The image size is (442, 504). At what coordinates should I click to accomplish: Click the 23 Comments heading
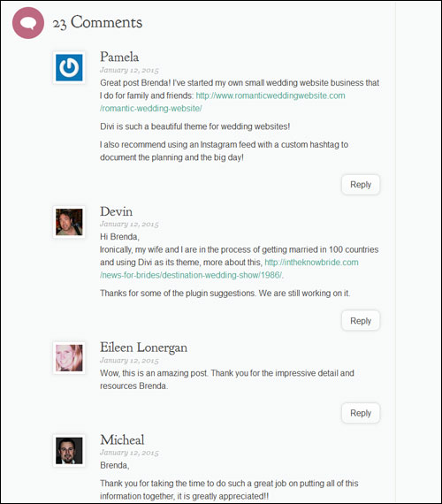point(97,23)
